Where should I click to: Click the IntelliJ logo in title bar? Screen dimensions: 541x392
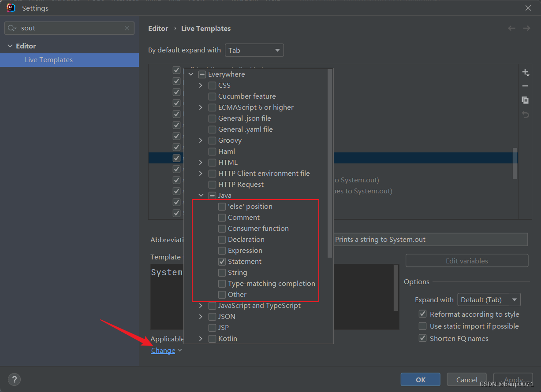[11, 8]
